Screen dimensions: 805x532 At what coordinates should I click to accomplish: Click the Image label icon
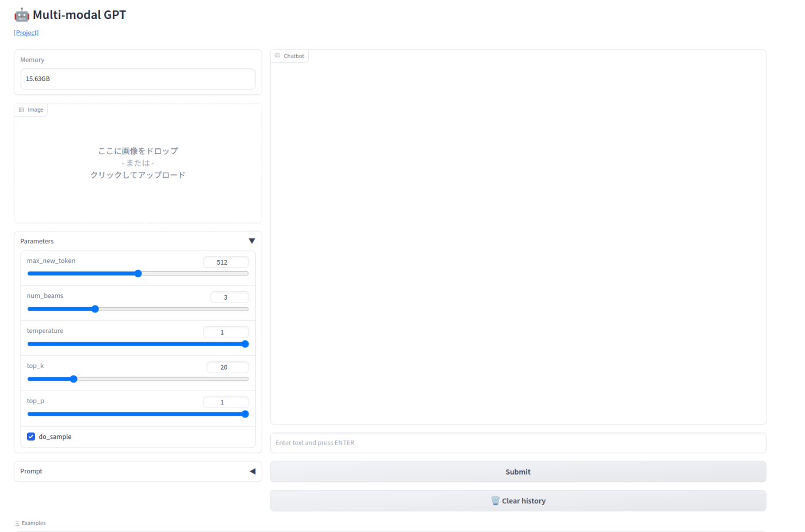[x=21, y=110]
